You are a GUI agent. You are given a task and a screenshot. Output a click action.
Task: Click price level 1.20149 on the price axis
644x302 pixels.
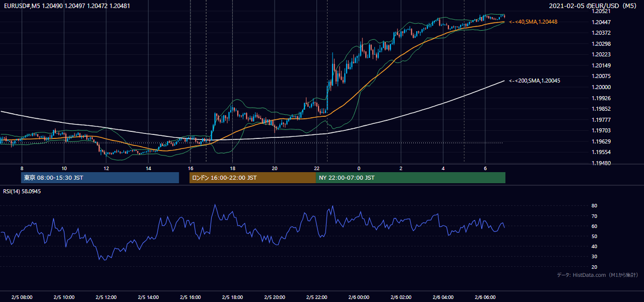(601, 65)
